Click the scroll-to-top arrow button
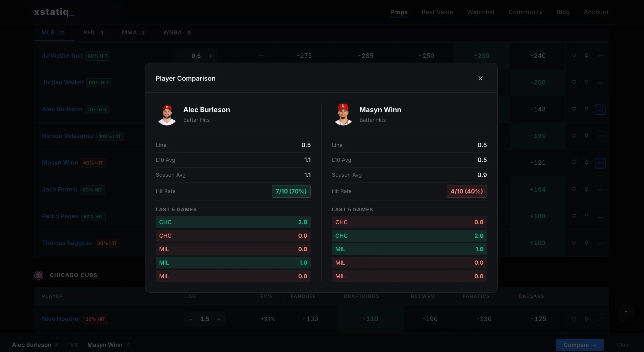 [626, 313]
